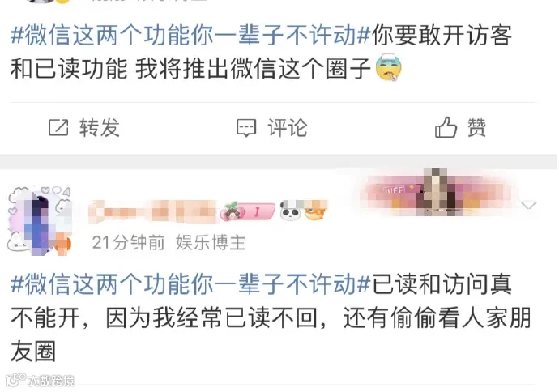
Task: Open the second poster's avatar profile
Action: tap(39, 220)
